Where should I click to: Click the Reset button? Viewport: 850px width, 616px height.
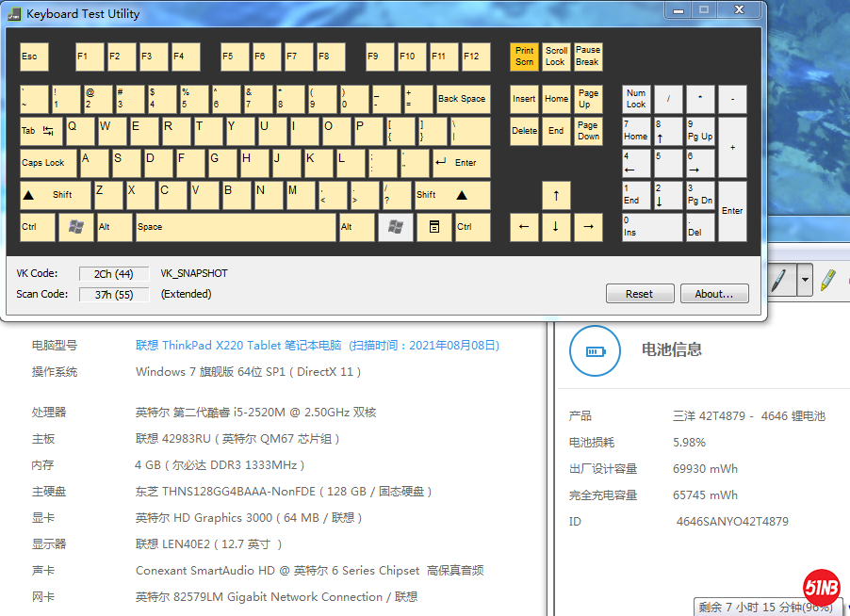tap(639, 294)
